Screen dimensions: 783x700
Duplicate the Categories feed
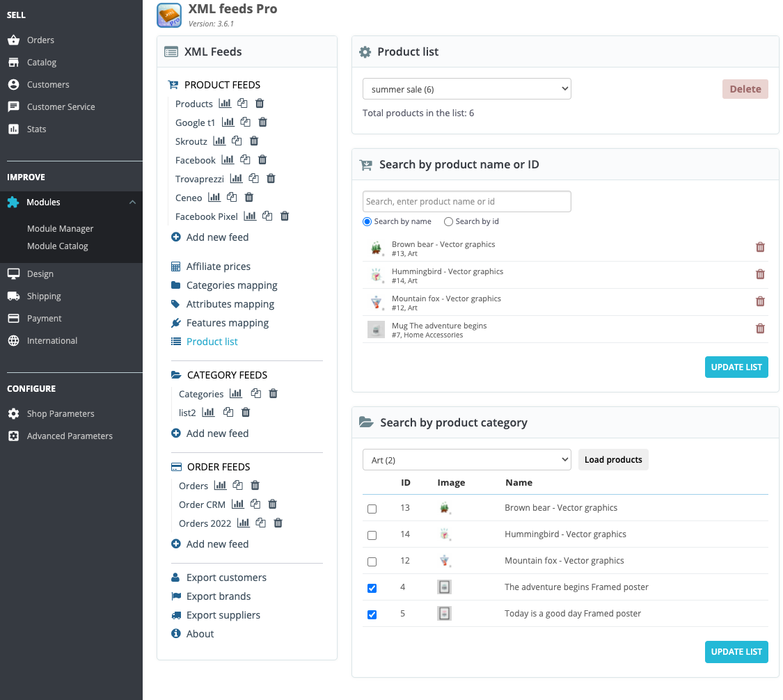point(255,393)
